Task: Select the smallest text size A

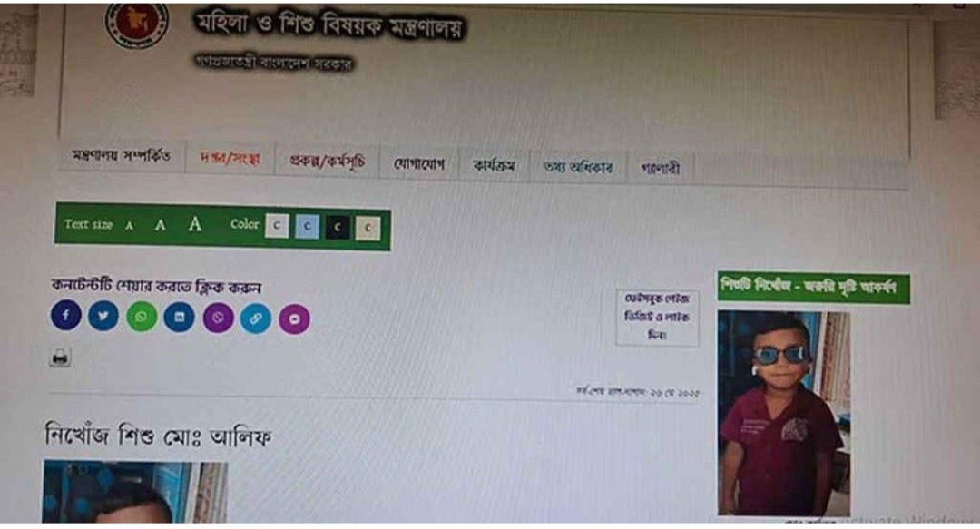Action: click(x=130, y=226)
